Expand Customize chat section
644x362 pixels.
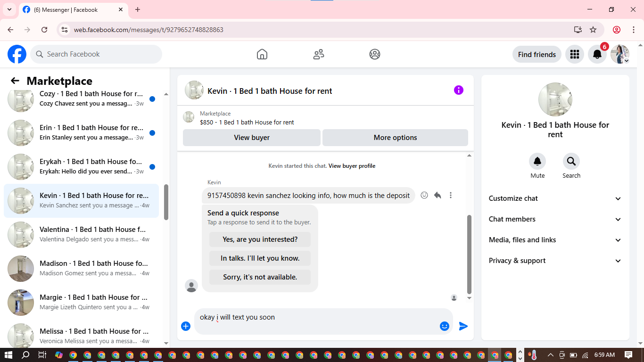click(555, 198)
